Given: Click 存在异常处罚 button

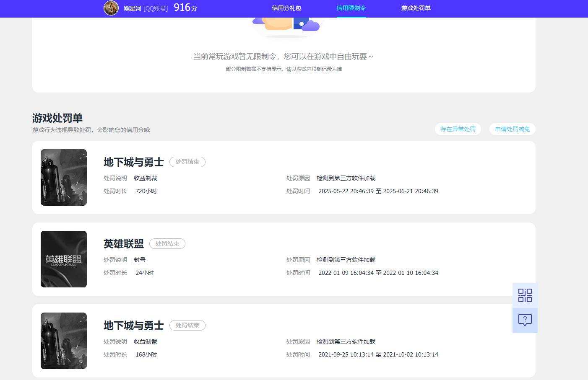Looking at the screenshot, I should [x=458, y=129].
